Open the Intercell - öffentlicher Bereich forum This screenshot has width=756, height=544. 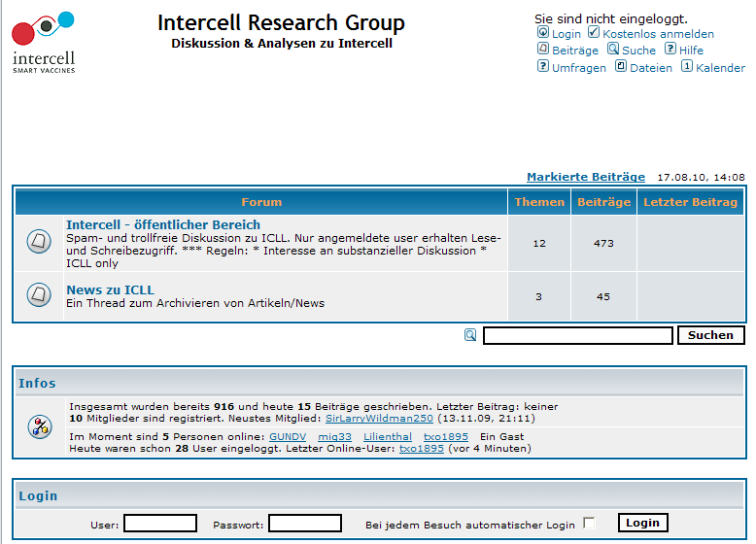(162, 224)
